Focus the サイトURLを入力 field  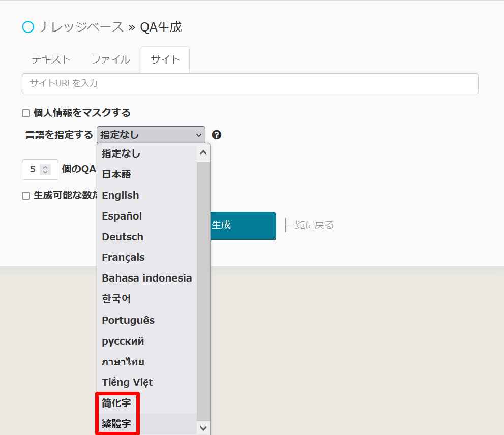coord(250,83)
